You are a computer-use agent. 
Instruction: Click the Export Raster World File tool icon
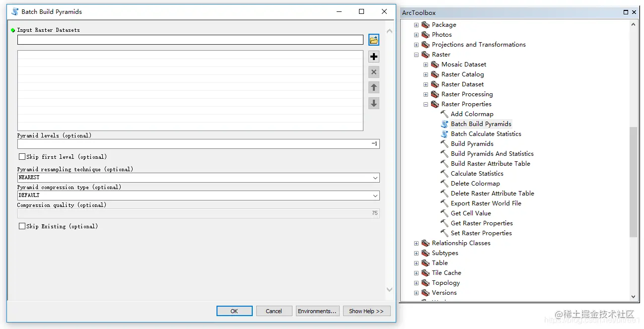(x=444, y=203)
